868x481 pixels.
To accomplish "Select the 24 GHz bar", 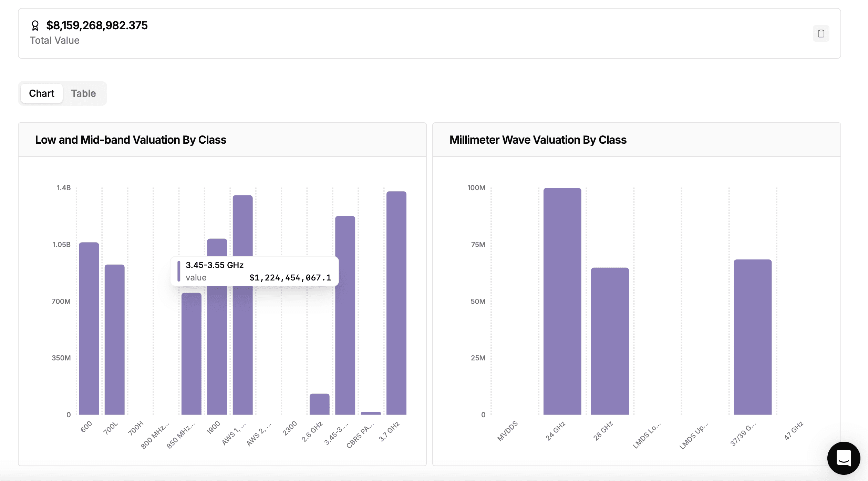I will 562,301.
